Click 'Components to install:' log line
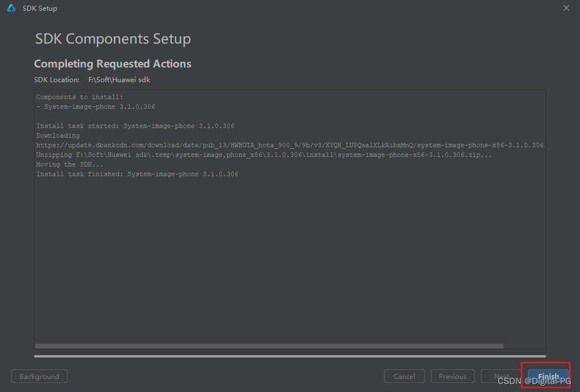 click(79, 97)
